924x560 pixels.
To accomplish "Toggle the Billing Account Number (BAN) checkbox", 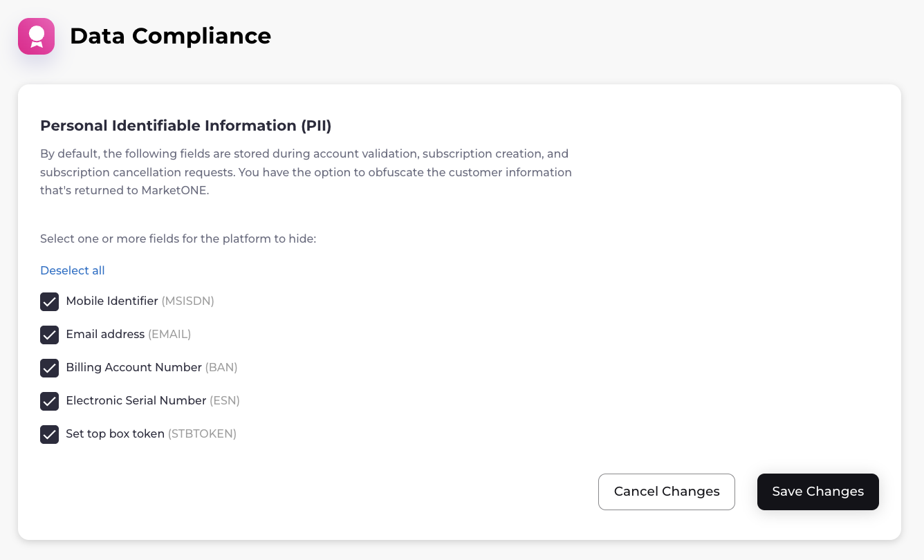I will [x=49, y=368].
